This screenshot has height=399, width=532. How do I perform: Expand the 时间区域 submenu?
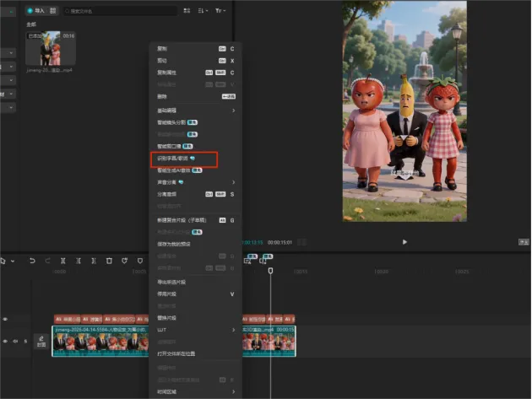click(233, 391)
